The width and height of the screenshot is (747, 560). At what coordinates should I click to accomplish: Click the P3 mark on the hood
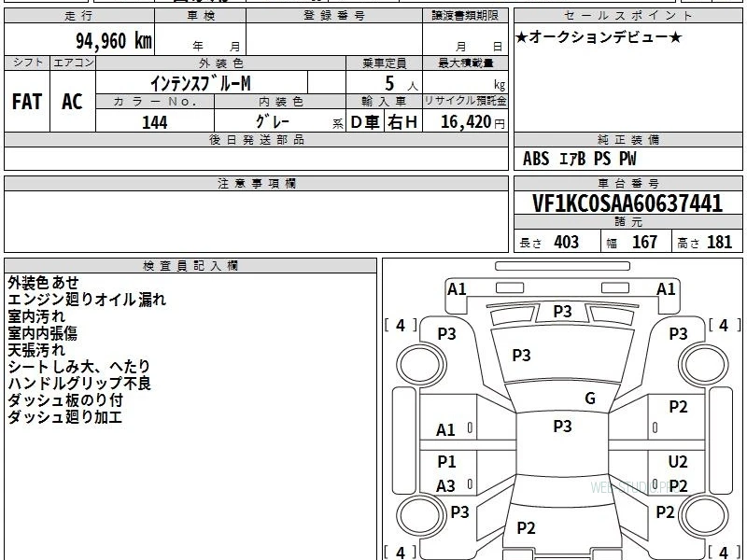point(521,356)
